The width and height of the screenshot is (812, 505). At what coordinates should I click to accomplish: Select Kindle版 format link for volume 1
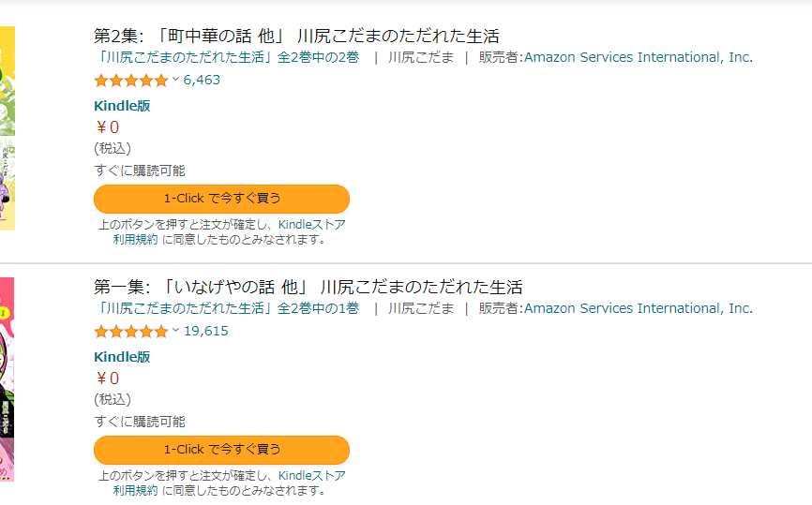[122, 357]
